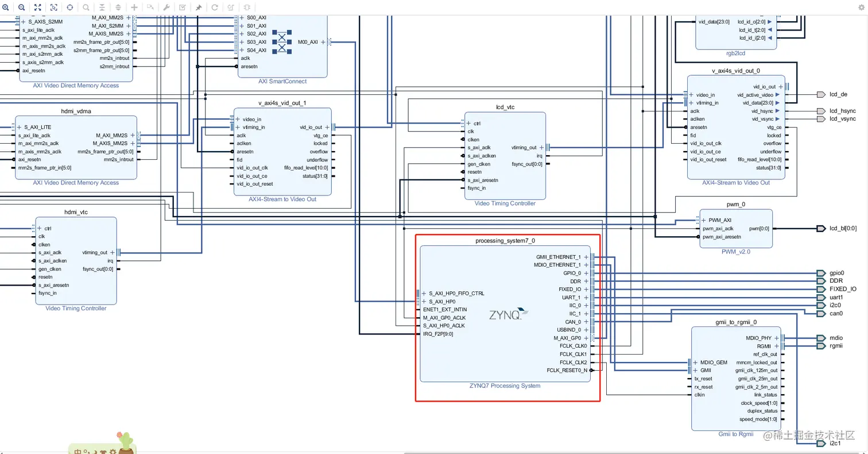Viewport: 868px width, 454px height.
Task: Click the checkmark Validate Design icon
Action: tap(183, 7)
